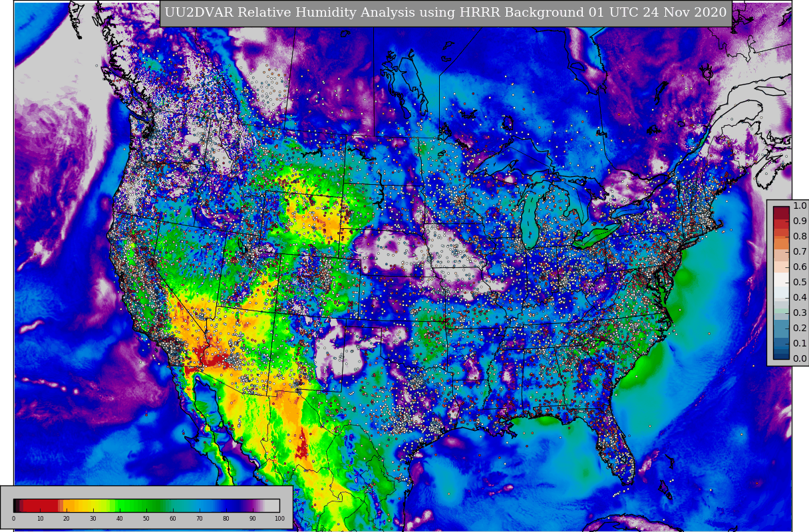Click the 70 tick label on humidity colorbar
The width and height of the screenshot is (809, 532).
tap(200, 519)
